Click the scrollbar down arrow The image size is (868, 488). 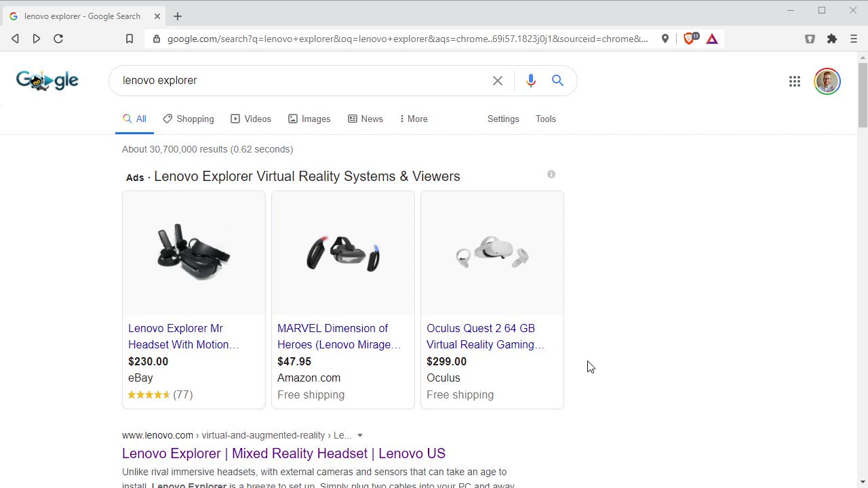click(x=863, y=482)
